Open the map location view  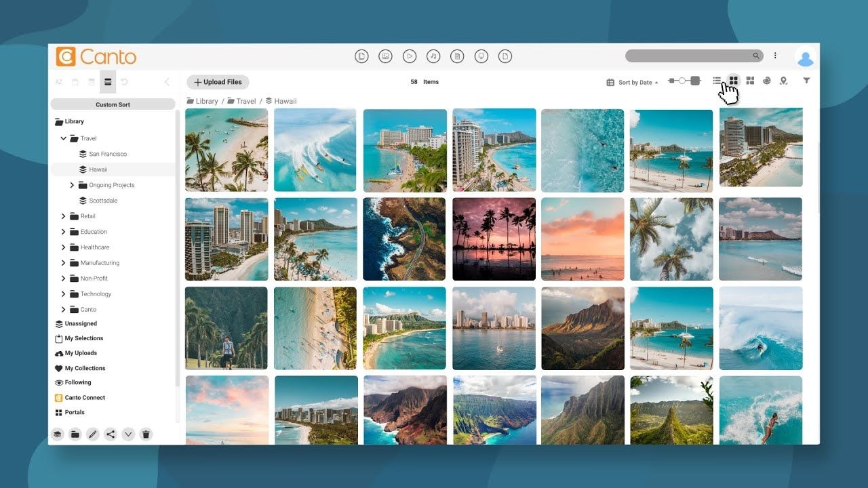[x=783, y=81]
